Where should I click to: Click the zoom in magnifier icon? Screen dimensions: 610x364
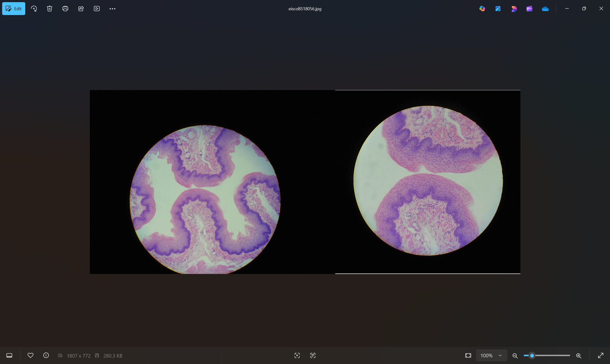coord(579,355)
